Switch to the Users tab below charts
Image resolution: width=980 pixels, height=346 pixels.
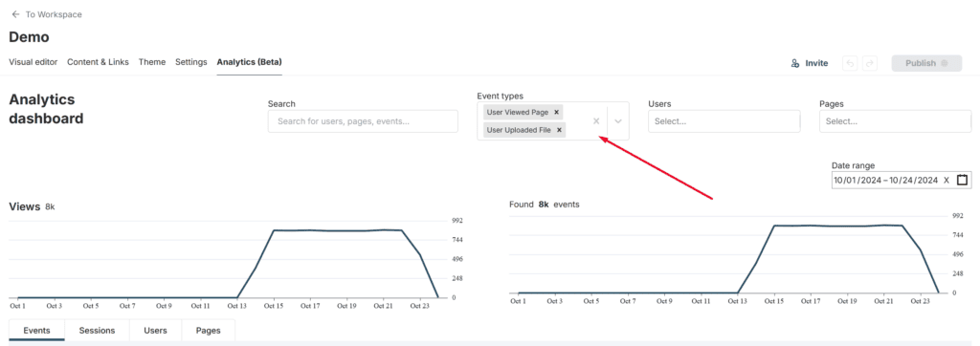pyautogui.click(x=156, y=331)
